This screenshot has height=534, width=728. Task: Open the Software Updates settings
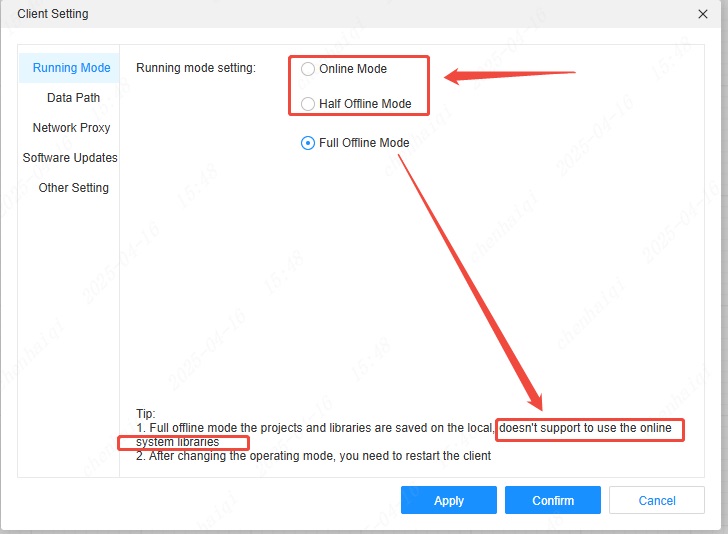(70, 158)
